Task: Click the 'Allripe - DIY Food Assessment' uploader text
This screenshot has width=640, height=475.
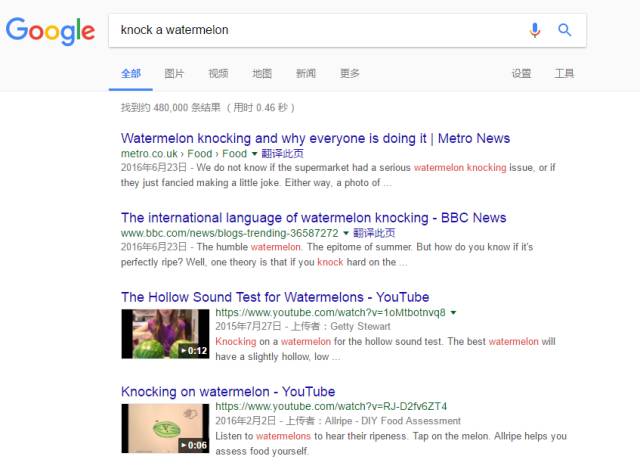Action: tap(393, 421)
